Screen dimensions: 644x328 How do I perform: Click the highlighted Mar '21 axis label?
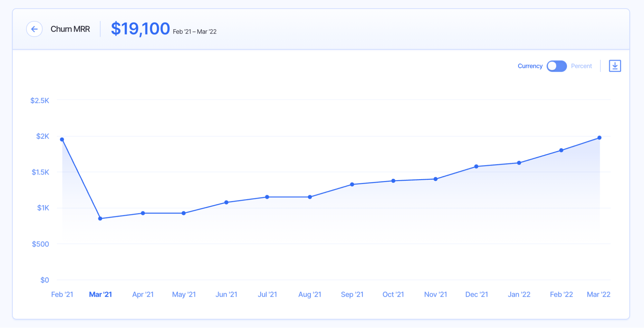100,294
